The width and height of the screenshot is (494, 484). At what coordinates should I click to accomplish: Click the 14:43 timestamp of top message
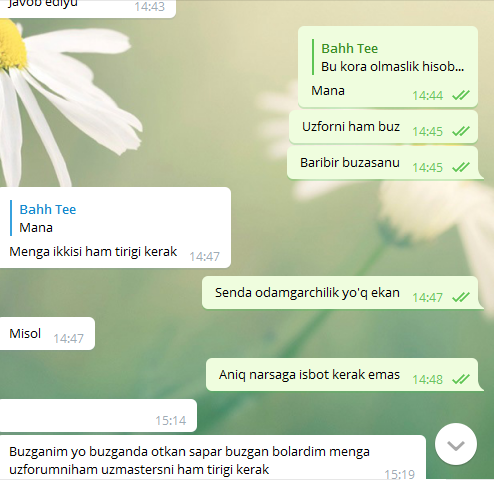(150, 7)
